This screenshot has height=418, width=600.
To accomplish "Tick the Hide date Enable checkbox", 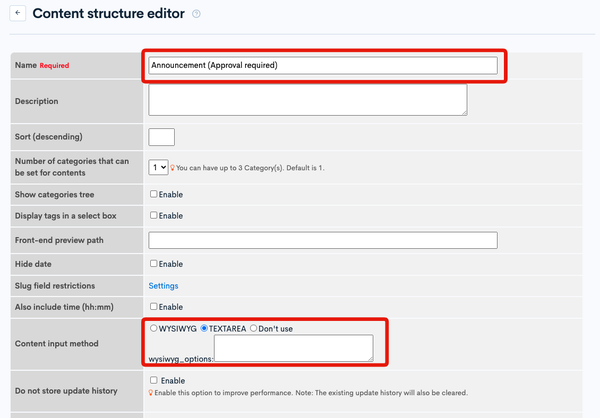I will pos(153,264).
